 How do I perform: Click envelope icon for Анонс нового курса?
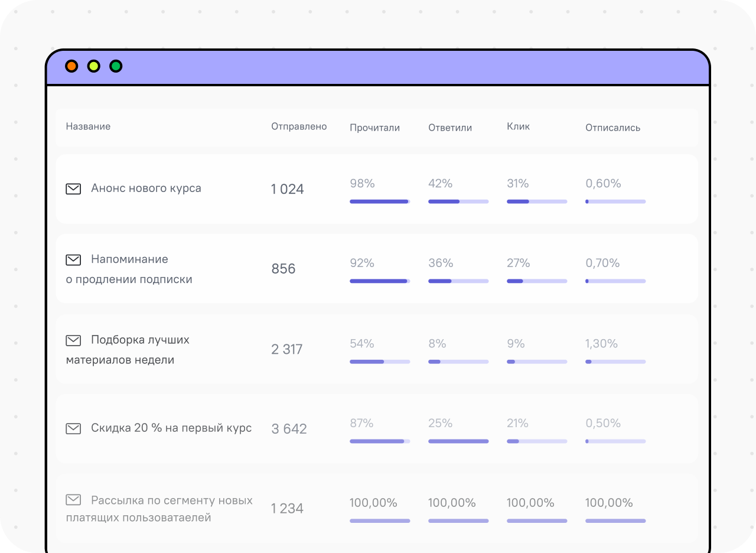tap(73, 189)
